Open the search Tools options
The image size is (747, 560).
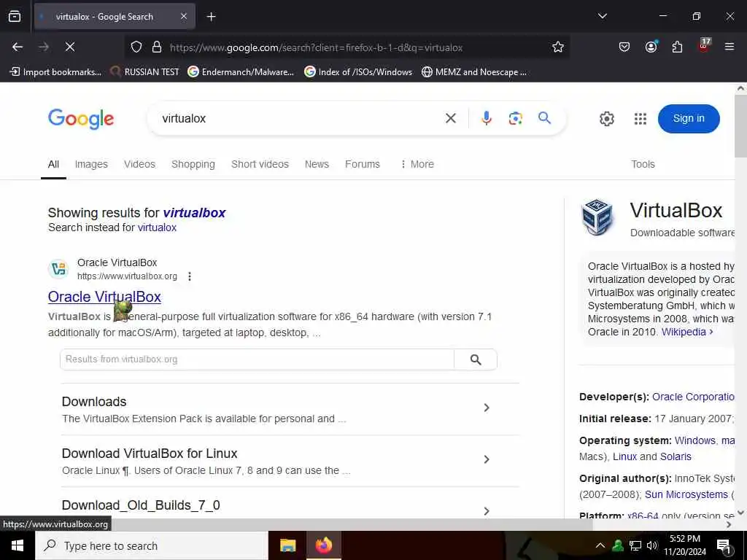click(643, 164)
